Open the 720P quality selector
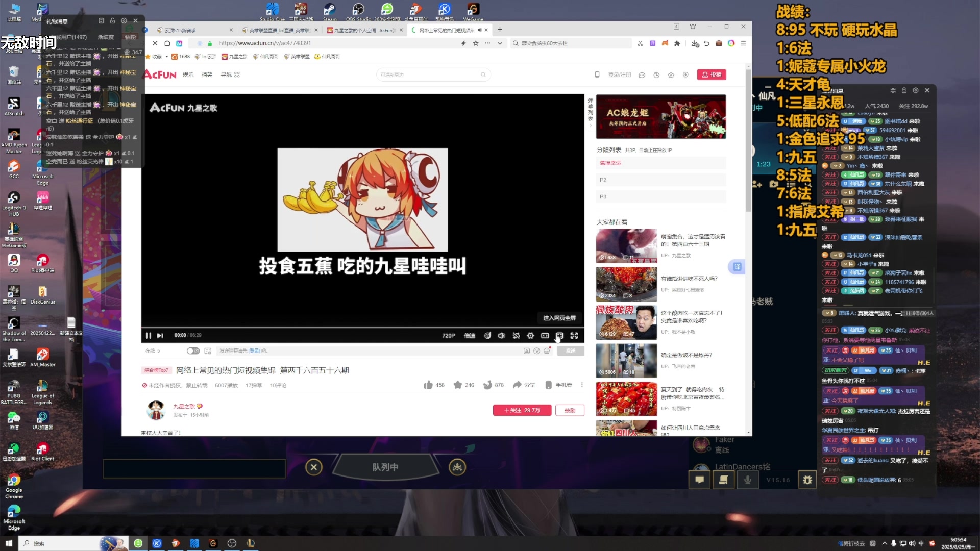Image resolution: width=980 pixels, height=551 pixels. tap(448, 335)
